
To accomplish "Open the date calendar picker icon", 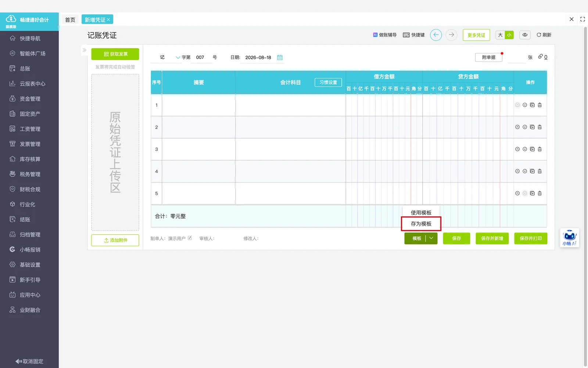I will tap(280, 57).
